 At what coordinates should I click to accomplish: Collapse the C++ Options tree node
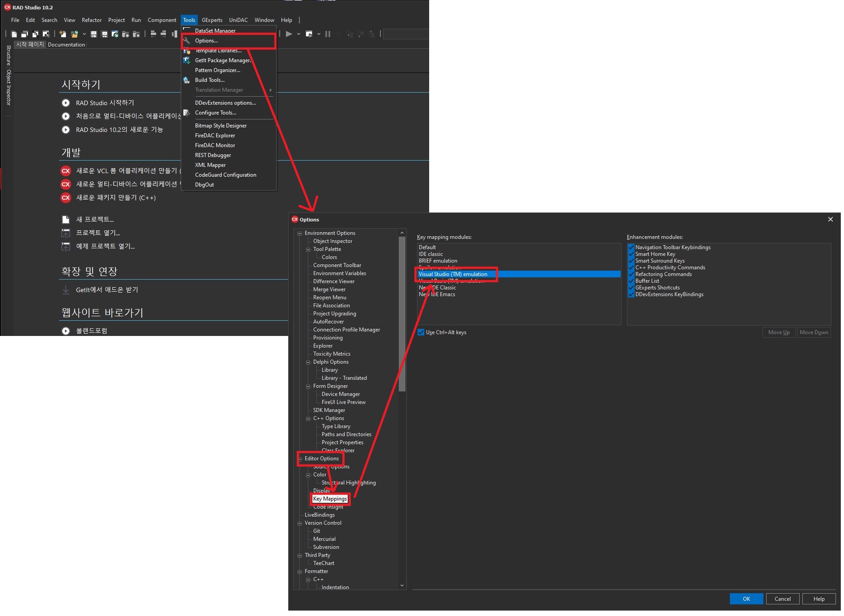[x=308, y=419]
